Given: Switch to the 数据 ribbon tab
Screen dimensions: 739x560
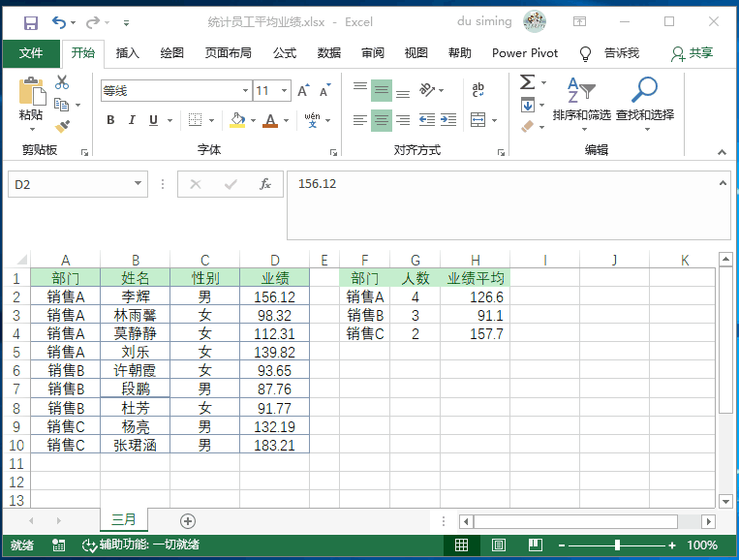Looking at the screenshot, I should coord(329,53).
